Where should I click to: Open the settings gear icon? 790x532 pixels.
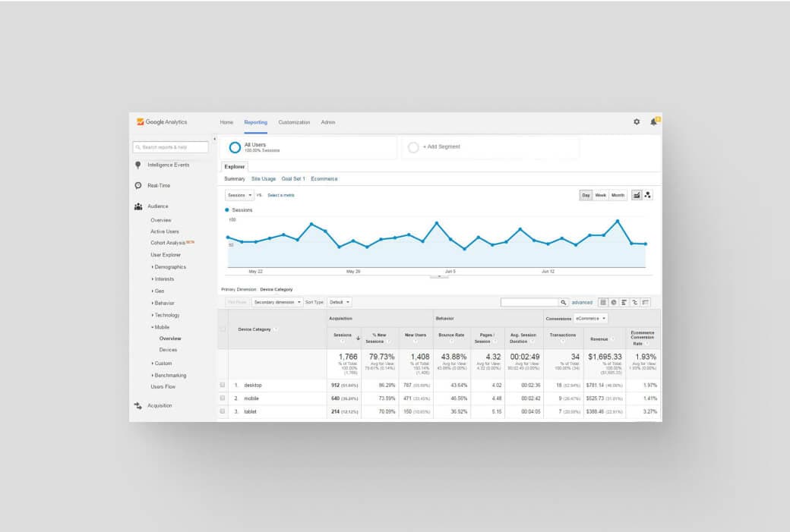(x=637, y=121)
